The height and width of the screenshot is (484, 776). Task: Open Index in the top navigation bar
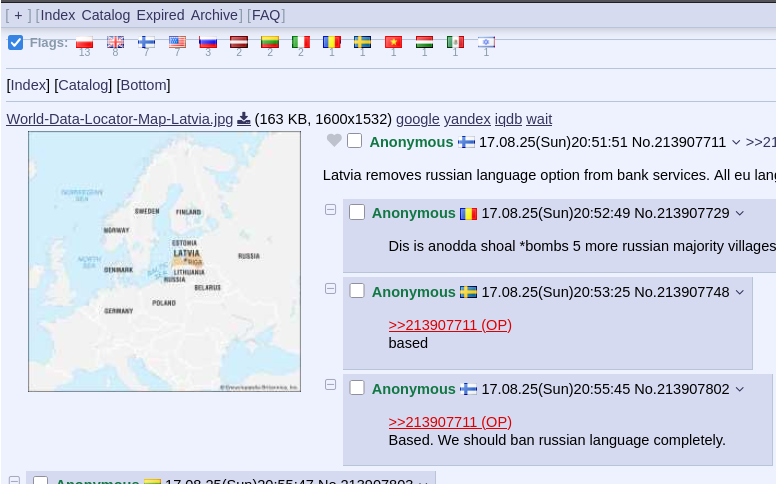58,15
